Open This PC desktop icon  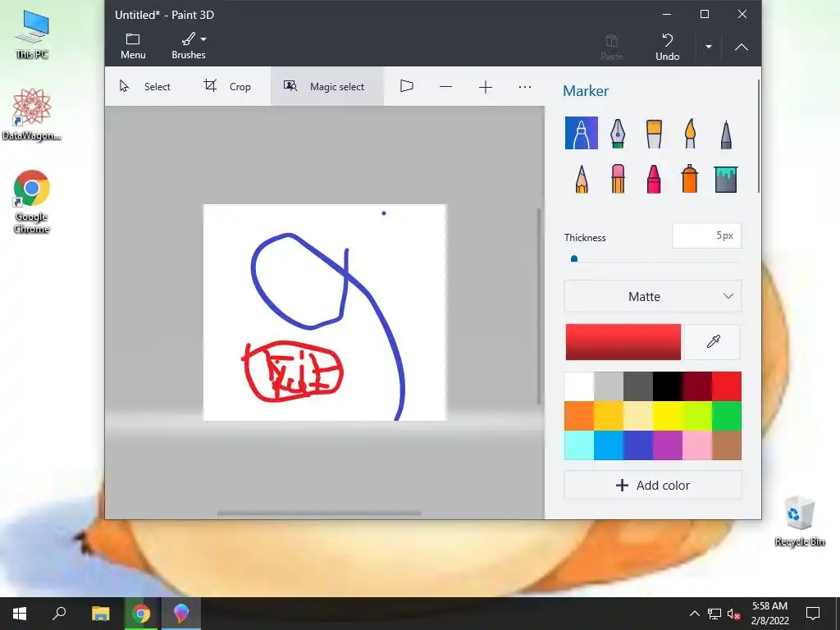pos(32,34)
